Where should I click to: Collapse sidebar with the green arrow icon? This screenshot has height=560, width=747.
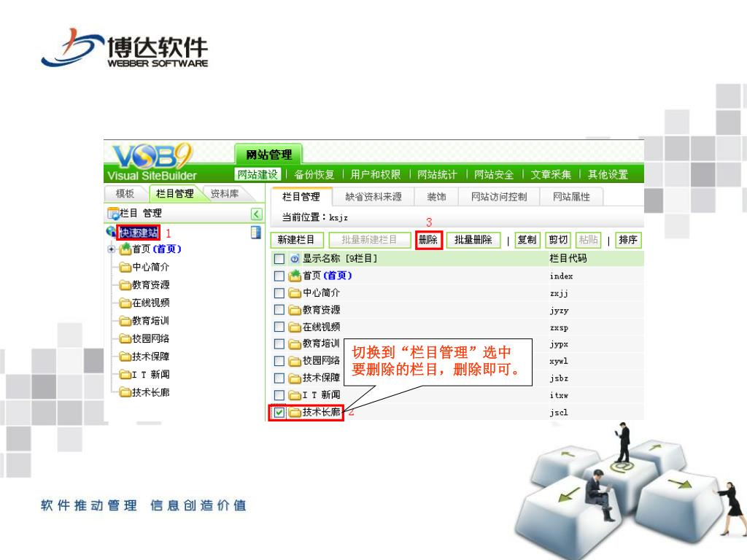click(x=256, y=214)
